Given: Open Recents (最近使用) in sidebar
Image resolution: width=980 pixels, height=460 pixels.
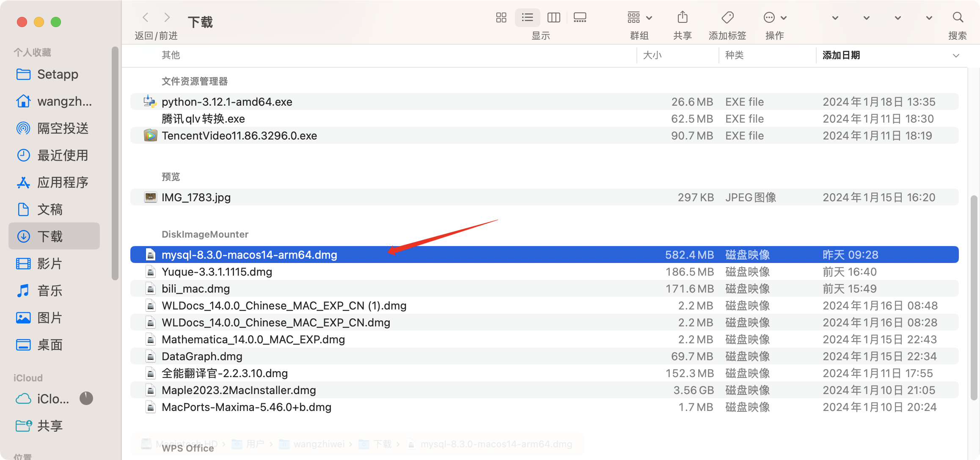Looking at the screenshot, I should [x=54, y=156].
